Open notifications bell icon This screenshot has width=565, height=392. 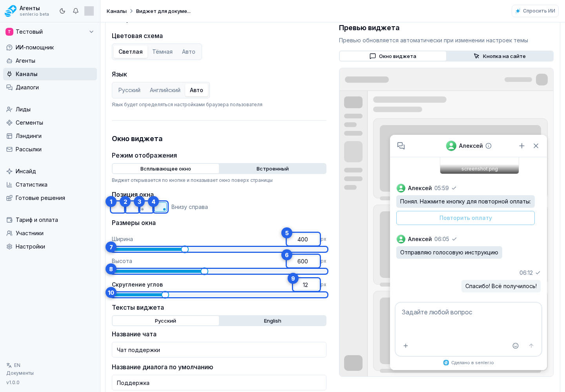76,11
